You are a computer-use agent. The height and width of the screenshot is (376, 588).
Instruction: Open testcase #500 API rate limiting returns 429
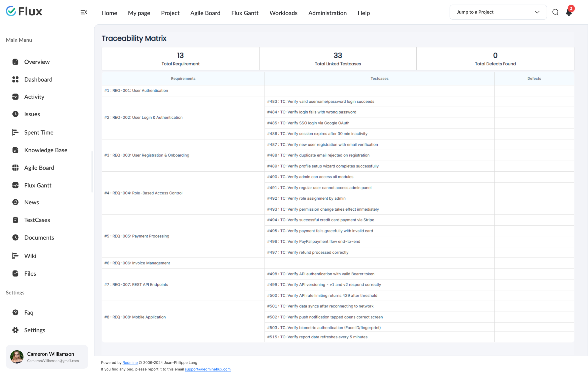coord(322,295)
